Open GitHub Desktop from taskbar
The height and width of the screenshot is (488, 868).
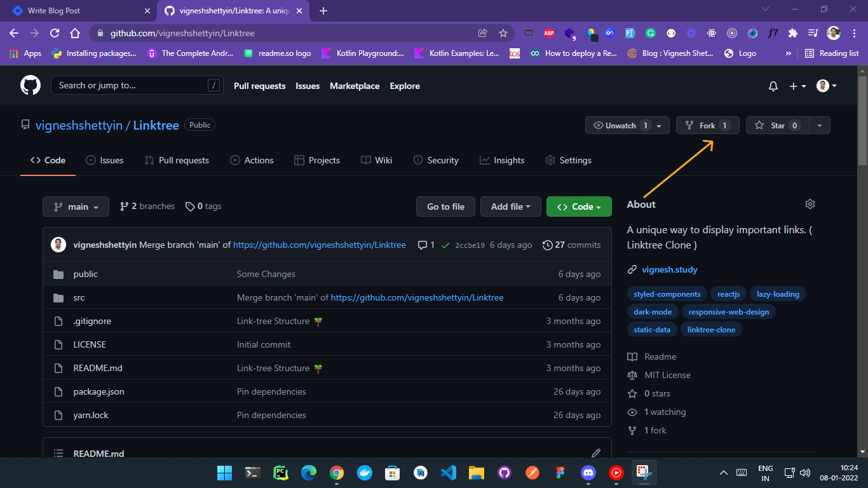pyautogui.click(x=505, y=473)
